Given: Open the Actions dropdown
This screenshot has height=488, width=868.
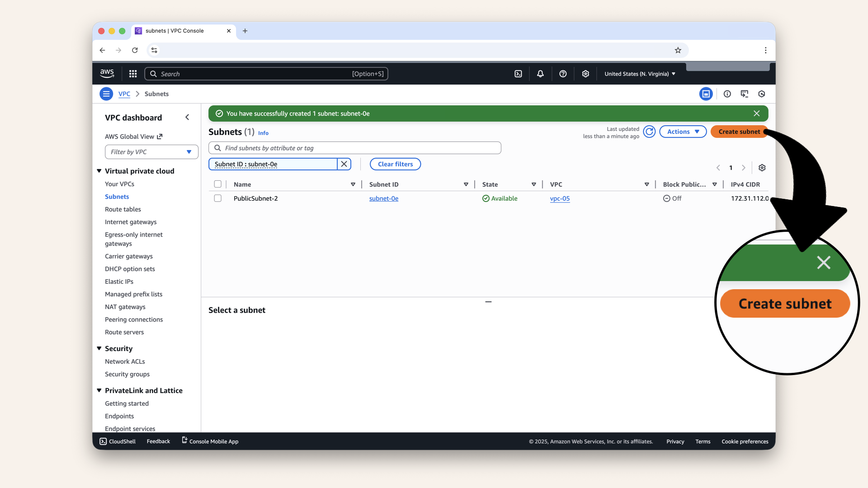Looking at the screenshot, I should point(683,131).
